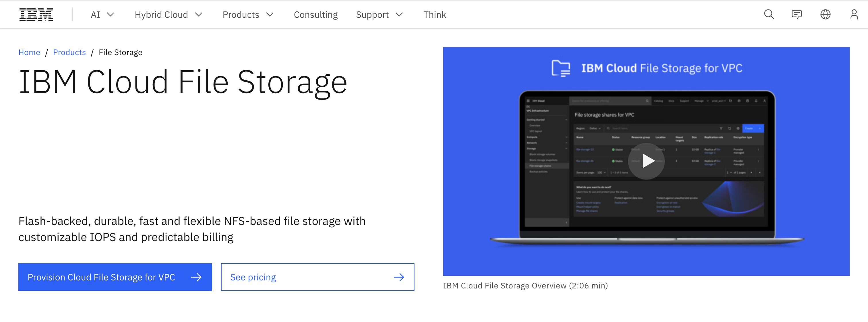Select Consulting in the navigation bar
The height and width of the screenshot is (322, 868).
(x=315, y=14)
